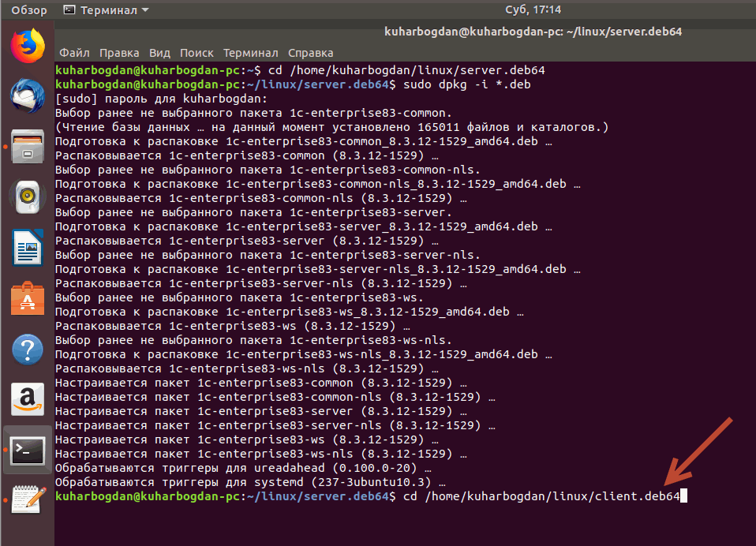Open the Help icon in dock
The height and width of the screenshot is (546, 756).
(x=27, y=349)
